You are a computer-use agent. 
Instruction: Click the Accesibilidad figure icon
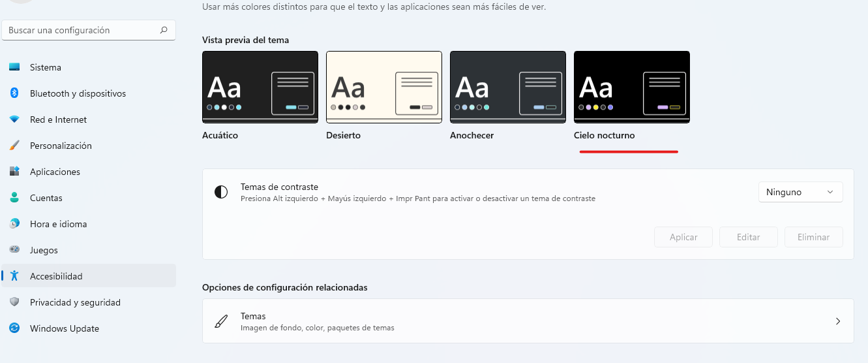coord(14,276)
